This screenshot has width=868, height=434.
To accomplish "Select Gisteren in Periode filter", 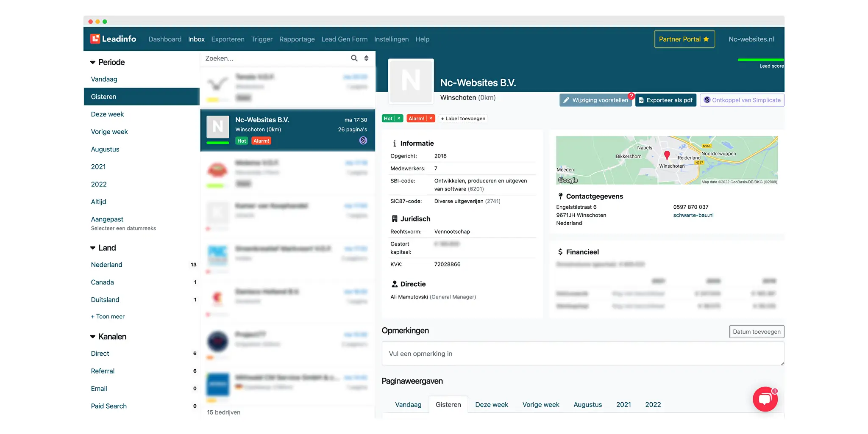I will click(x=142, y=97).
